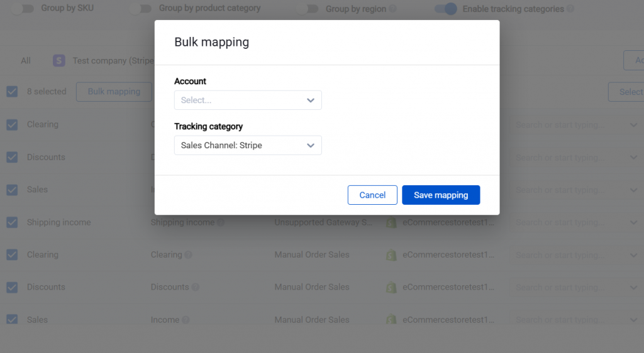This screenshot has width=644, height=353.
Task: Uncheck the Shipping income row checkbox
Action: [12, 222]
